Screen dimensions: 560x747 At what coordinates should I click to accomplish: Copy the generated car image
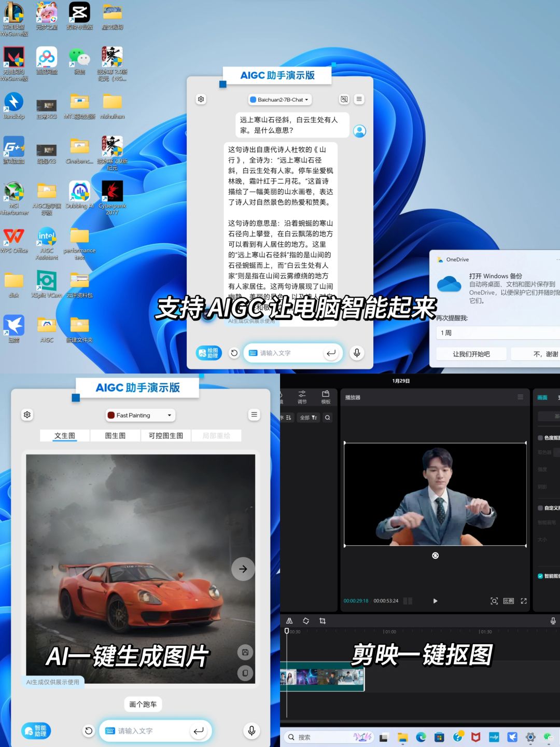point(245,673)
